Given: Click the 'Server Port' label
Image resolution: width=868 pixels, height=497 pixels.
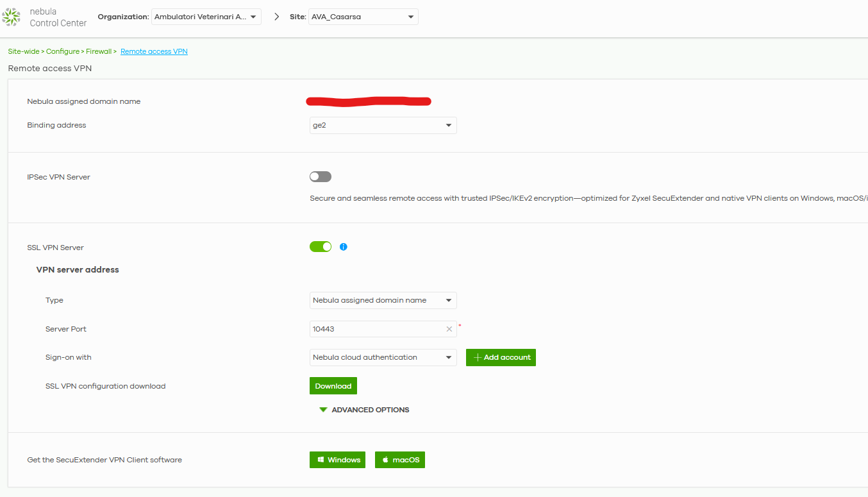Looking at the screenshot, I should tap(66, 329).
